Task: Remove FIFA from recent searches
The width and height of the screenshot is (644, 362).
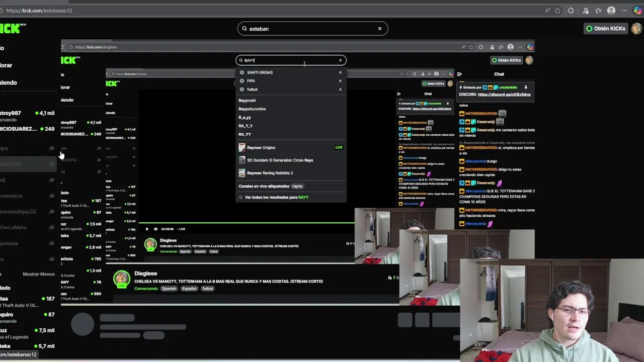Action: pos(340,81)
